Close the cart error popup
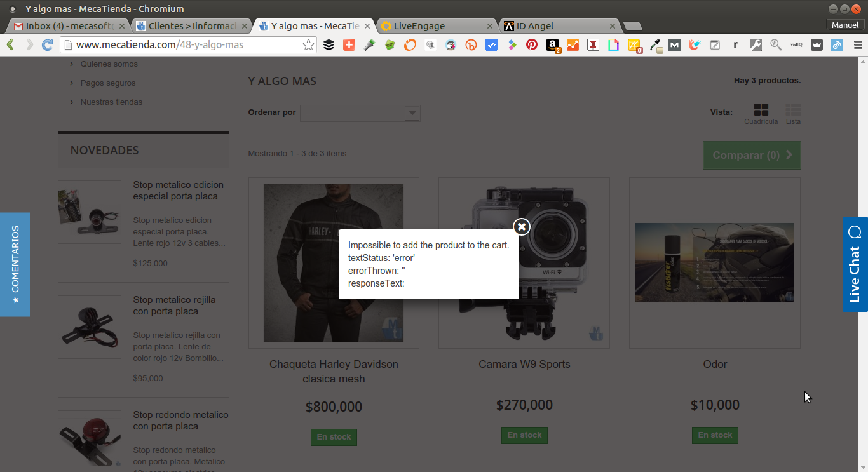 point(522,227)
